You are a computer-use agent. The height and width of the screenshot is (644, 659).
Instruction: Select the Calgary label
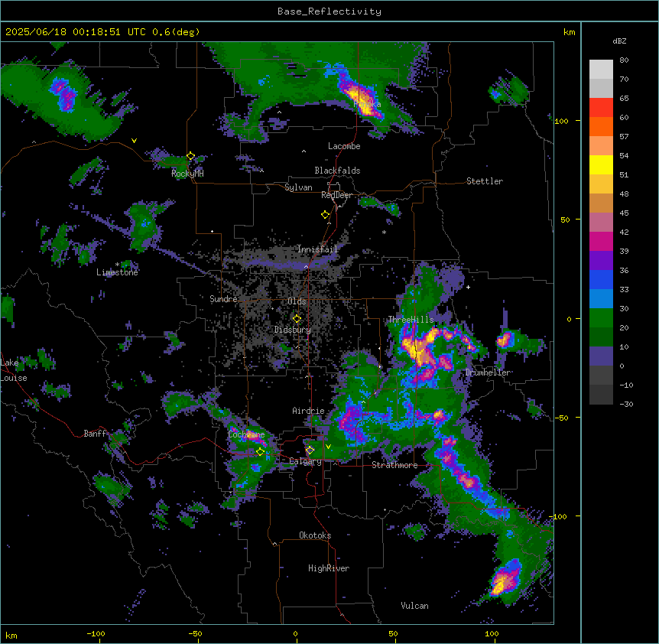306,461
